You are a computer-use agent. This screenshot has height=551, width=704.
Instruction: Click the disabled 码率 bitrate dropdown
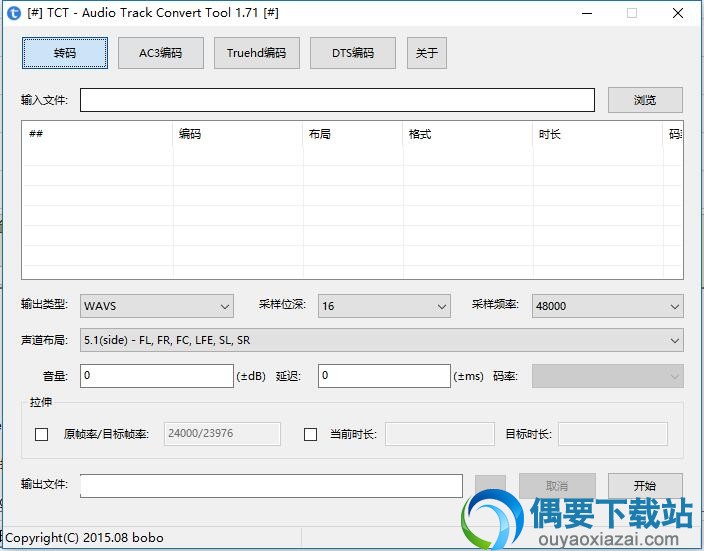[x=607, y=376]
